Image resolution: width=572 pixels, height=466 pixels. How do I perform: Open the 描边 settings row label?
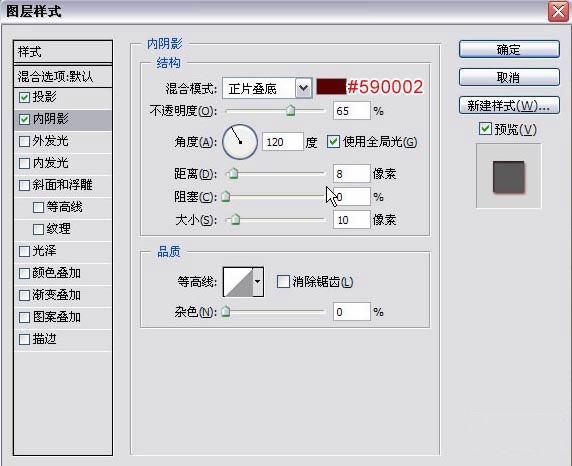pyautogui.click(x=45, y=339)
